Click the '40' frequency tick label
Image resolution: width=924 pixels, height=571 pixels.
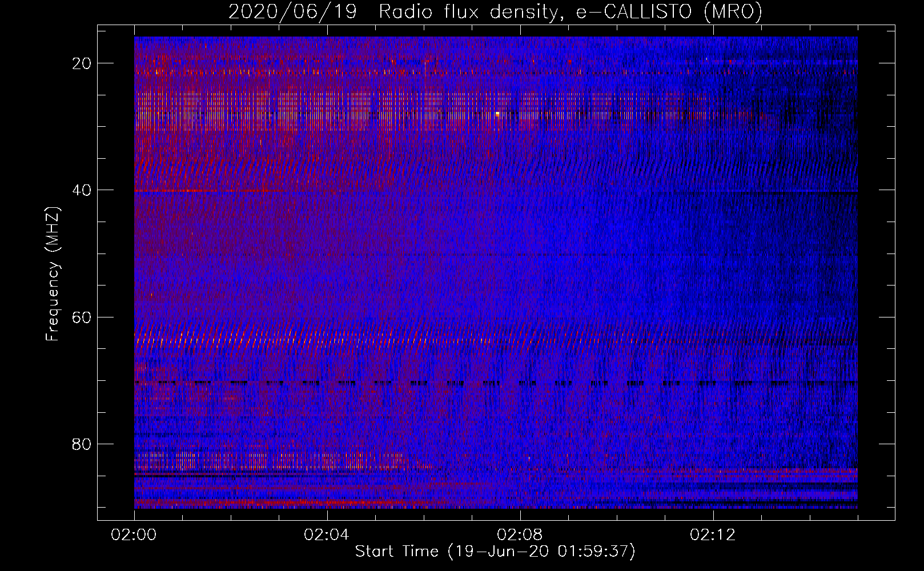click(82, 190)
